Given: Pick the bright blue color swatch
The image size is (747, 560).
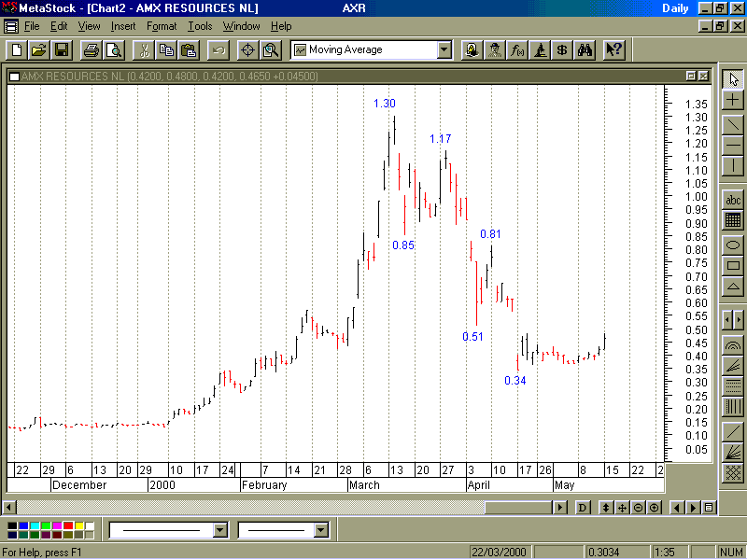Looking at the screenshot, I should coord(23,525).
